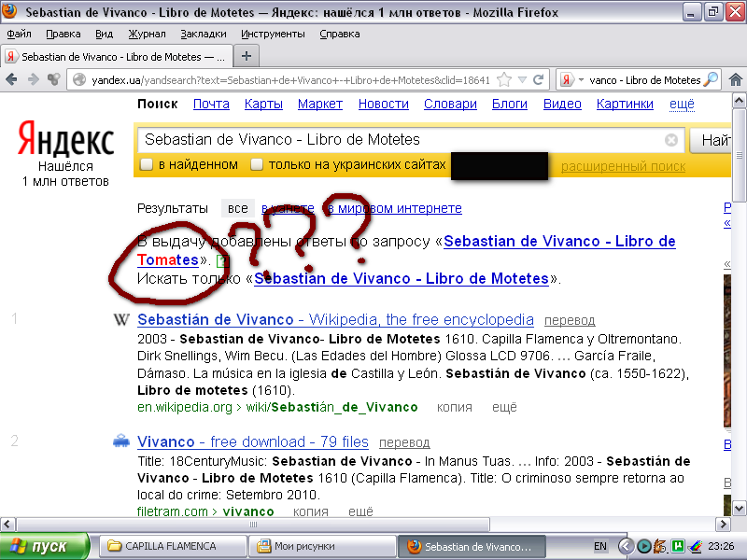Open 'Vivanco - free download - 79 files' result
747x560 pixels.
click(253, 441)
